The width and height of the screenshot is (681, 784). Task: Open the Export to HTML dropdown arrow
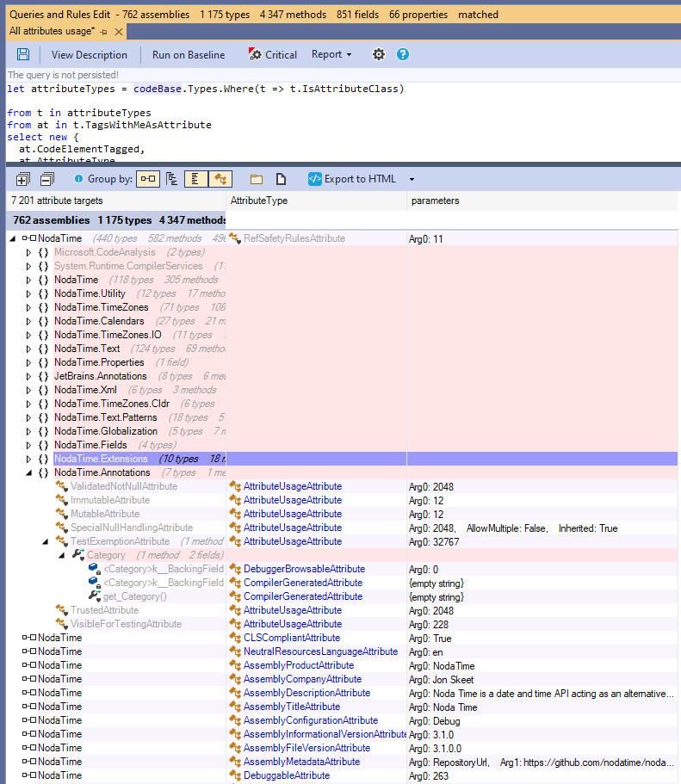tap(412, 180)
